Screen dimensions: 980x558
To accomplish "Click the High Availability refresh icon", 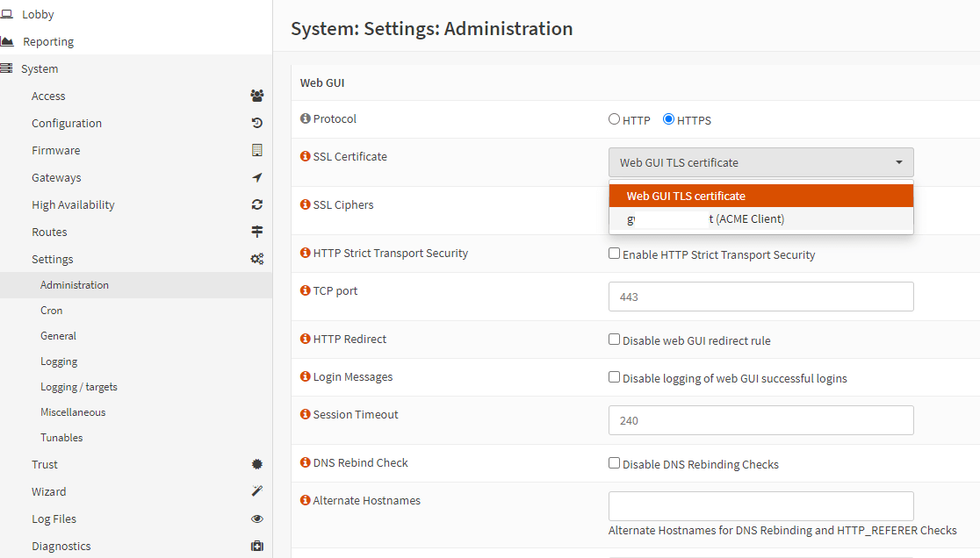I will [256, 205].
